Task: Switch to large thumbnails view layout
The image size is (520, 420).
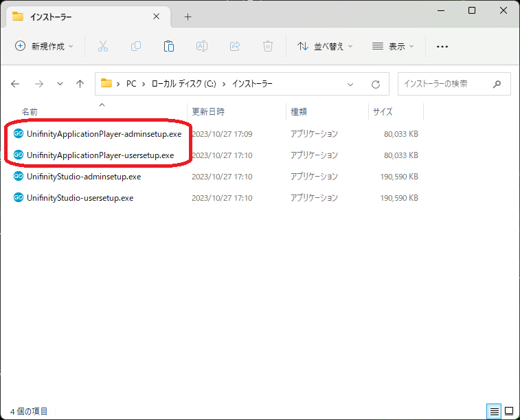Action: point(509,411)
